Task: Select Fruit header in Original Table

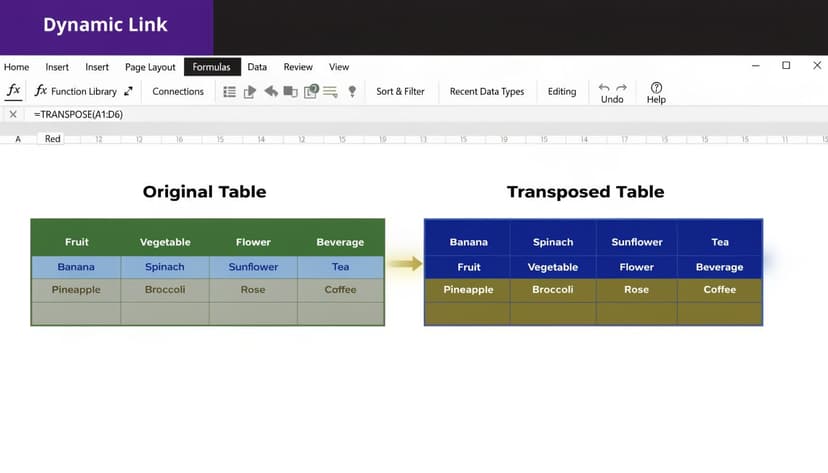Action: pyautogui.click(x=77, y=242)
